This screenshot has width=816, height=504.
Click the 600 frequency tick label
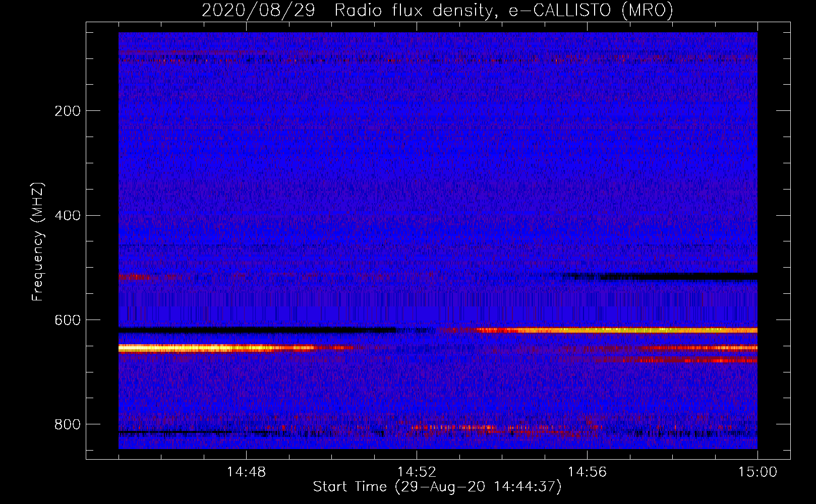click(x=68, y=321)
